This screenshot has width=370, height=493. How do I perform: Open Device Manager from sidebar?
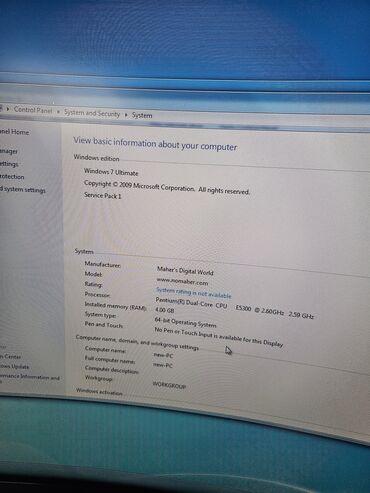(x=9, y=151)
